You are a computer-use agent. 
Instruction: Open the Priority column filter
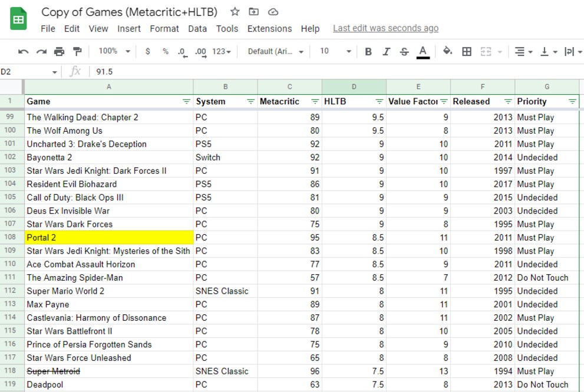coord(572,102)
